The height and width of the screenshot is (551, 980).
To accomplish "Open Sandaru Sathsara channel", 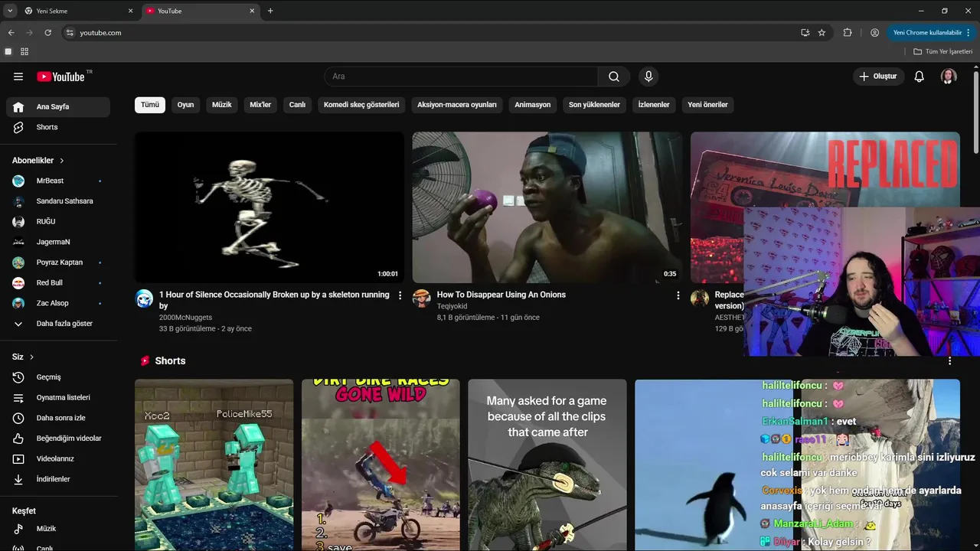I will pos(58,201).
